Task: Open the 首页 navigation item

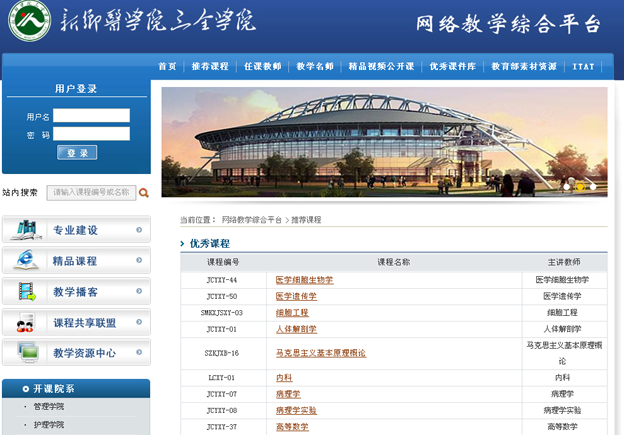Action: click(167, 67)
